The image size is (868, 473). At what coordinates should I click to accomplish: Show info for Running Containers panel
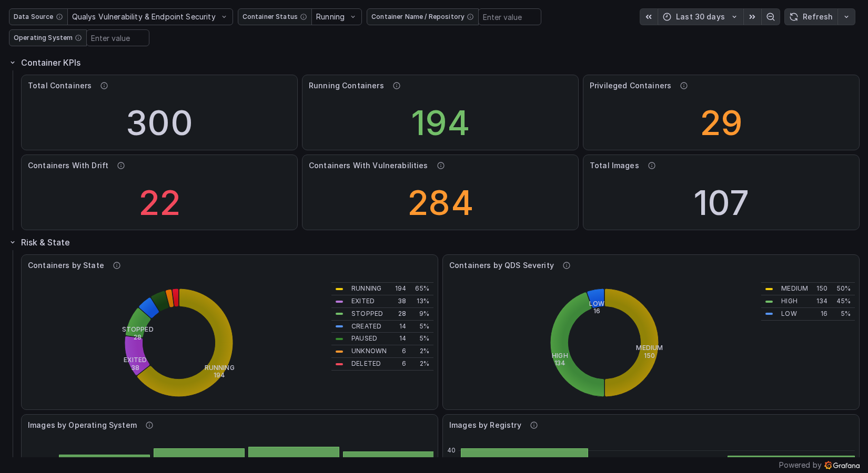click(x=397, y=86)
